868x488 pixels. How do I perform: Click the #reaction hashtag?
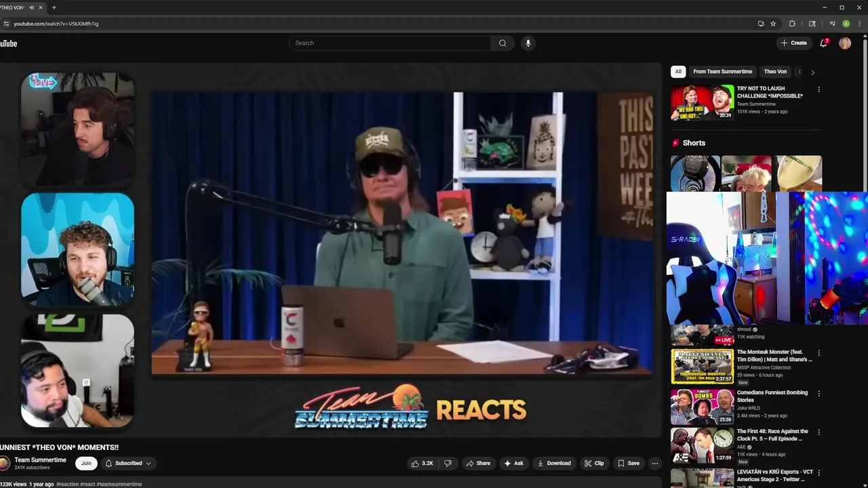67,485
